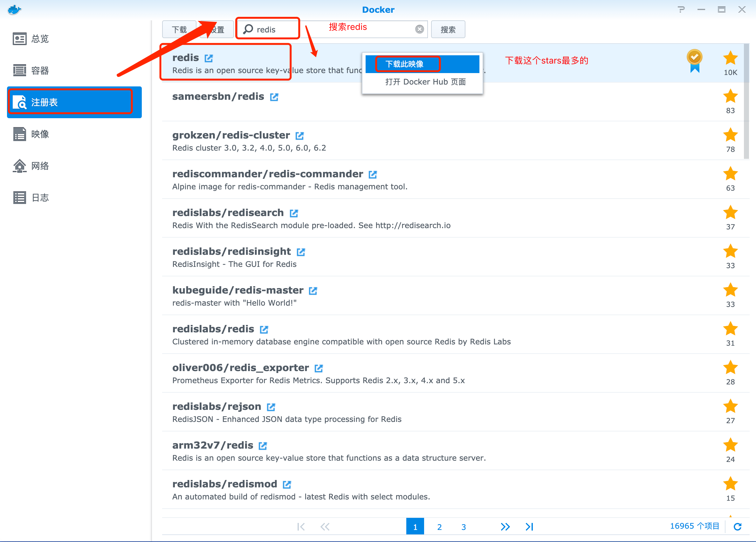Open external link icon next to redis
756x542 pixels.
click(x=209, y=58)
